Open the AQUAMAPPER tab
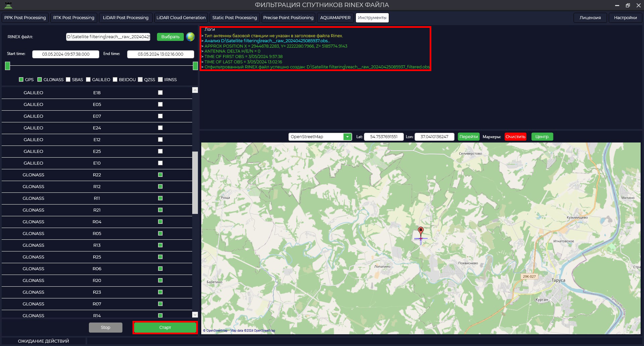Screen dimensions: 644x346 335,18
